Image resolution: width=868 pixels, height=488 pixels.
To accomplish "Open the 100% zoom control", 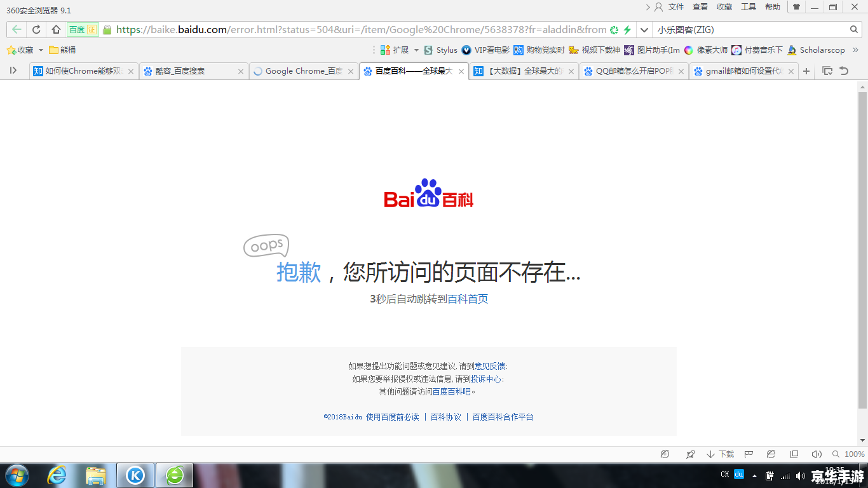I will click(x=848, y=454).
